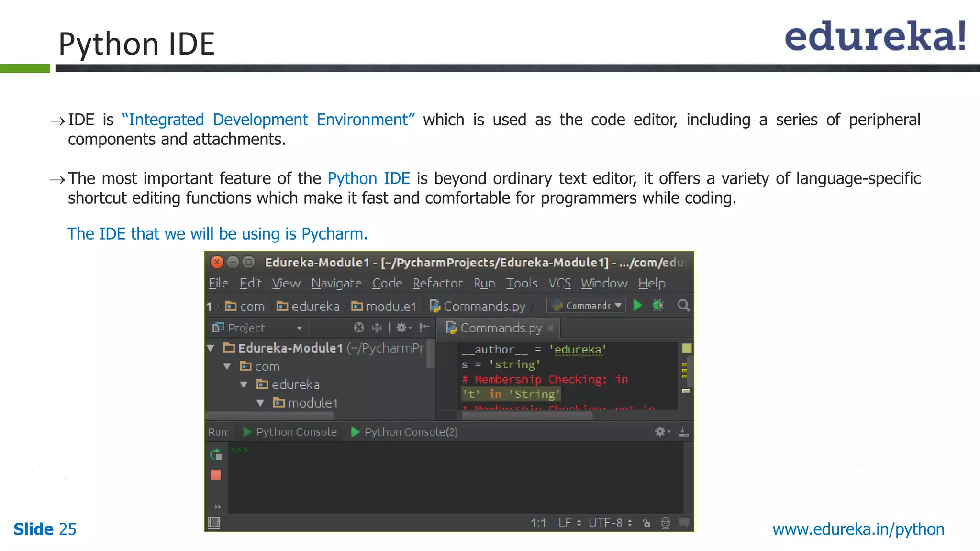This screenshot has width=980, height=551.
Task: Open the View menu
Action: click(286, 283)
